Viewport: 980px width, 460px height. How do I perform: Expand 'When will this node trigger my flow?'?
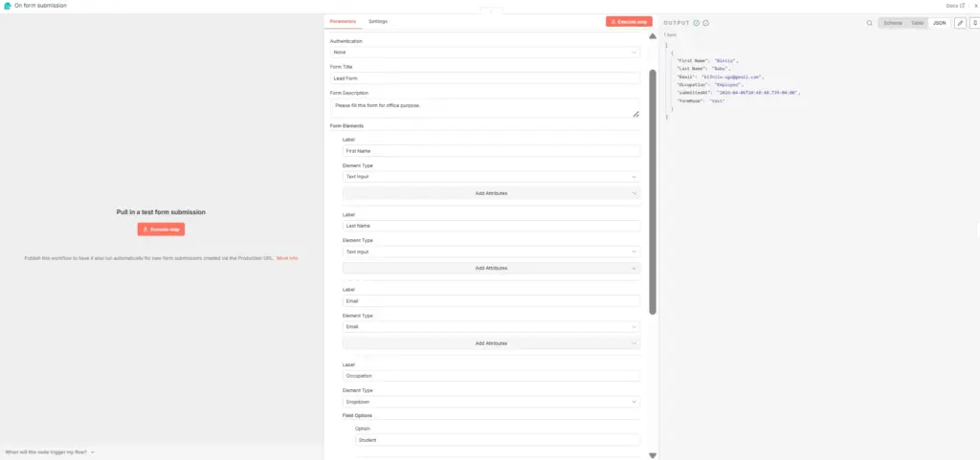pyautogui.click(x=50, y=452)
